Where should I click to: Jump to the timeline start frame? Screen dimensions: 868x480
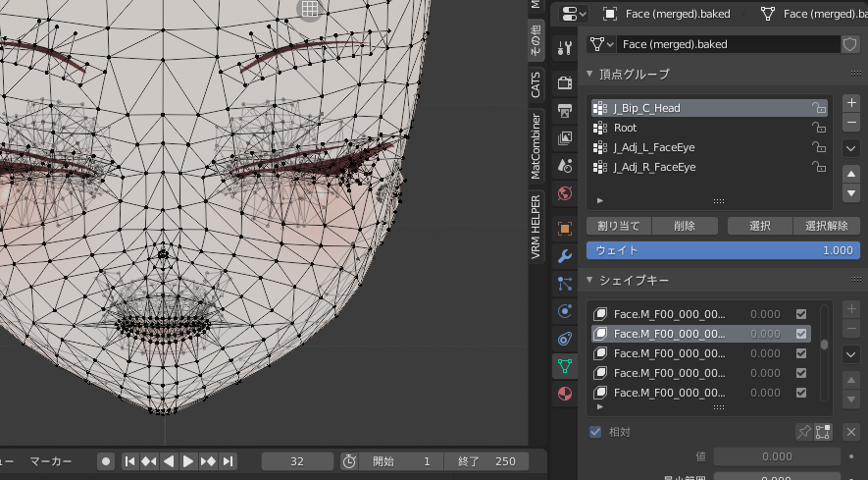click(130, 461)
